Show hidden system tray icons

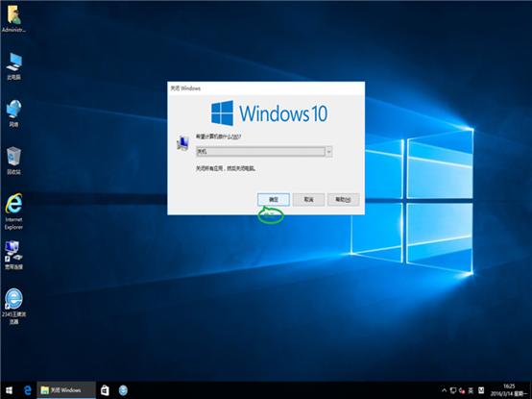(444, 390)
